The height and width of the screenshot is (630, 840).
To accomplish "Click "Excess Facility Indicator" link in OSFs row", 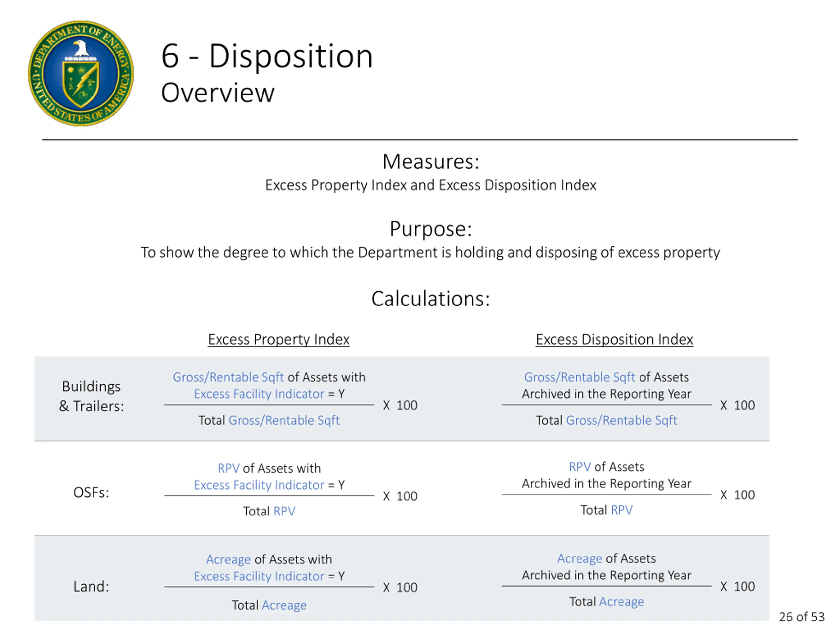I will tap(259, 485).
